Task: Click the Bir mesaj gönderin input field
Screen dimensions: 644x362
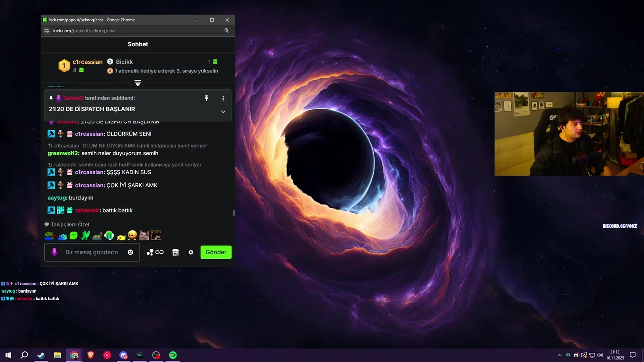Action: point(92,252)
